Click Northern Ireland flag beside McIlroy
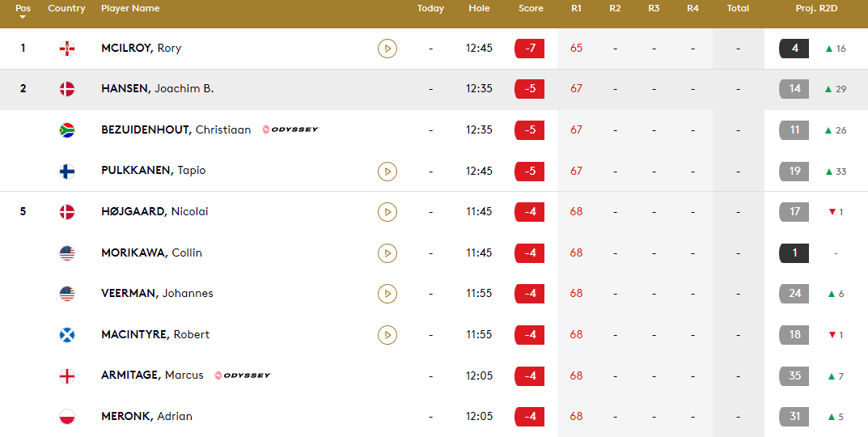 (x=67, y=49)
